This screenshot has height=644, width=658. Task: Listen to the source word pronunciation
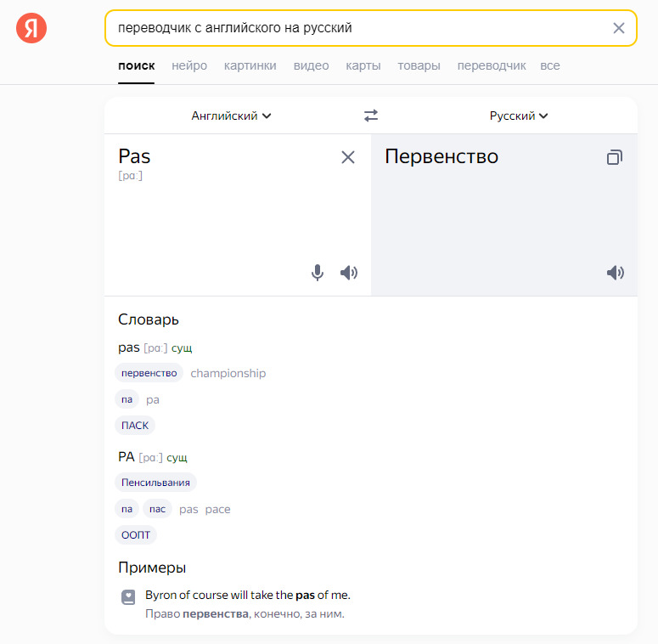tap(349, 273)
